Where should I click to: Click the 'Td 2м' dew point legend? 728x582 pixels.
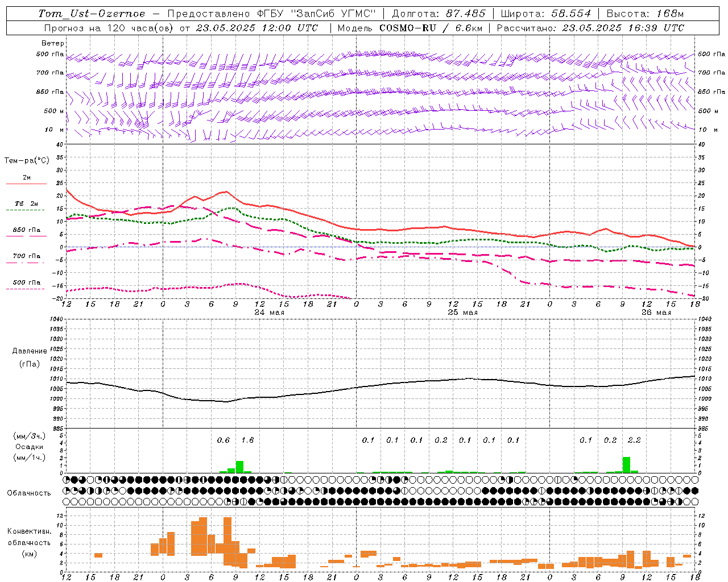(x=27, y=203)
